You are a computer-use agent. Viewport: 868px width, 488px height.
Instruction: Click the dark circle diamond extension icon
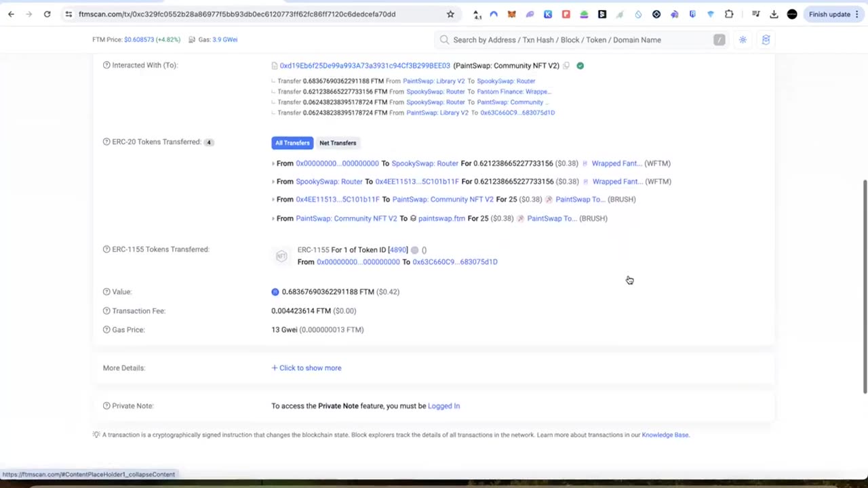656,14
